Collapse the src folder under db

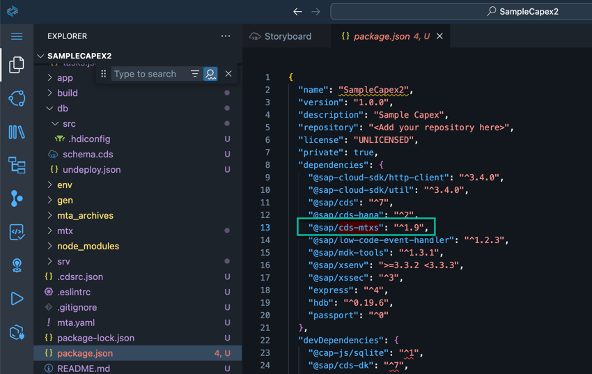point(69,124)
